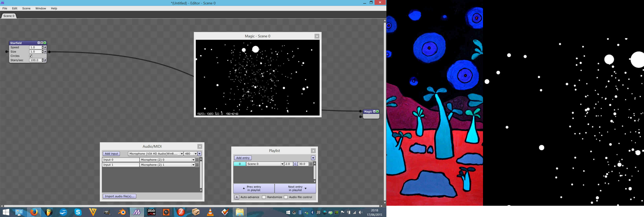Open the Scene menu in menu bar
Screen dimensions: 644x217
[26, 8]
